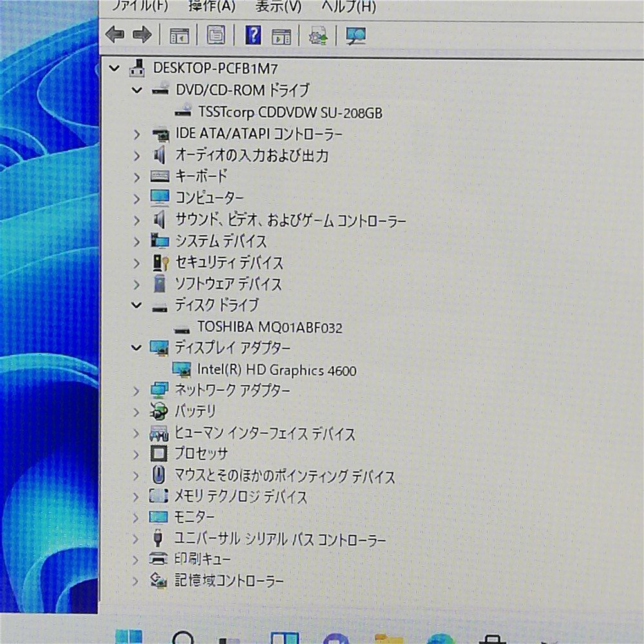This screenshot has height=644, width=644.
Task: Expand the モニター category arrow
Action: [135, 518]
